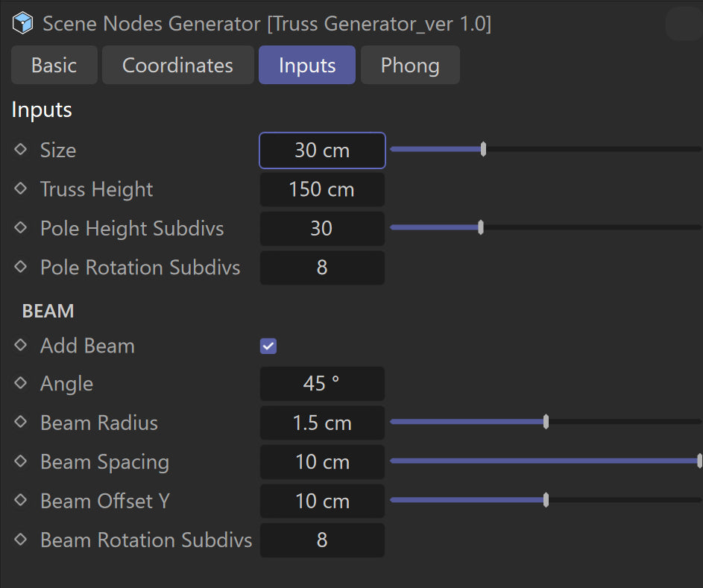Image resolution: width=703 pixels, height=588 pixels.
Task: Open the Coordinates tab
Action: click(x=177, y=66)
